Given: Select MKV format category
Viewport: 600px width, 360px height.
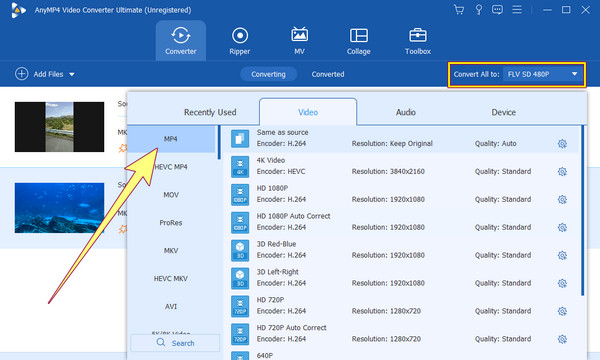Looking at the screenshot, I should [x=171, y=251].
